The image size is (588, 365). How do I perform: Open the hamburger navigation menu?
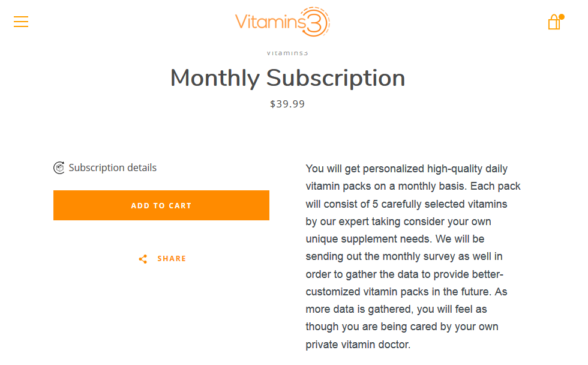click(x=20, y=22)
